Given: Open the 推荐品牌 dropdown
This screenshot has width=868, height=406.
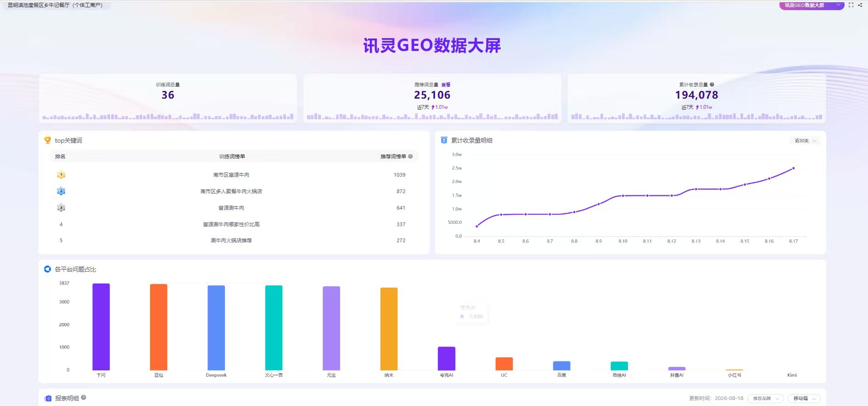Looking at the screenshot, I should click(766, 399).
